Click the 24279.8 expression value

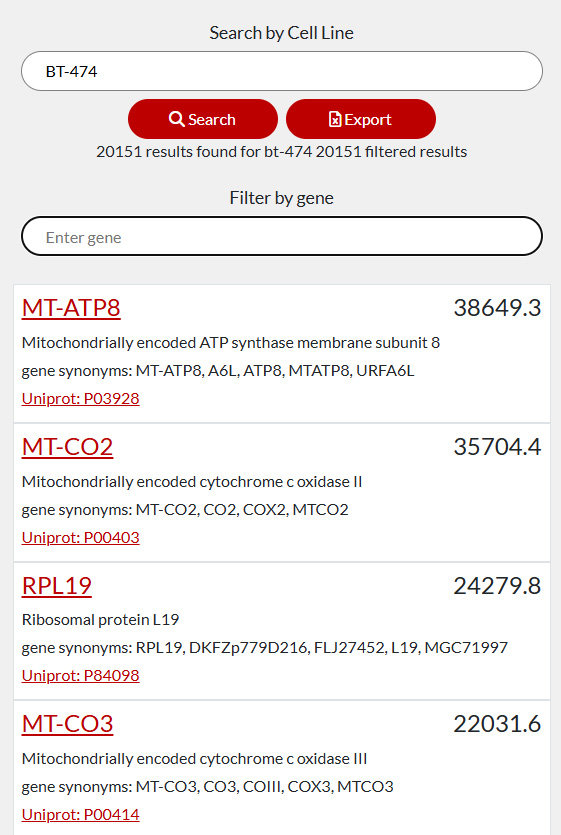(497, 586)
